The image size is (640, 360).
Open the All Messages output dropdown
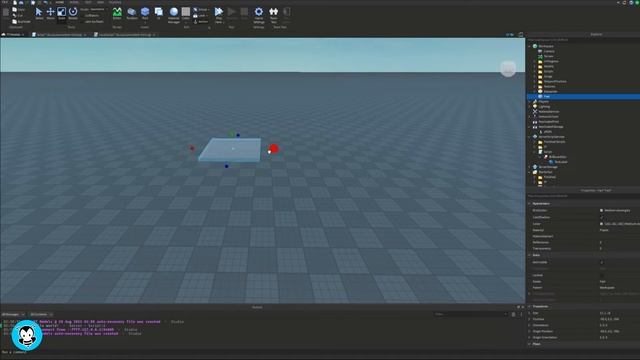(x=13, y=315)
